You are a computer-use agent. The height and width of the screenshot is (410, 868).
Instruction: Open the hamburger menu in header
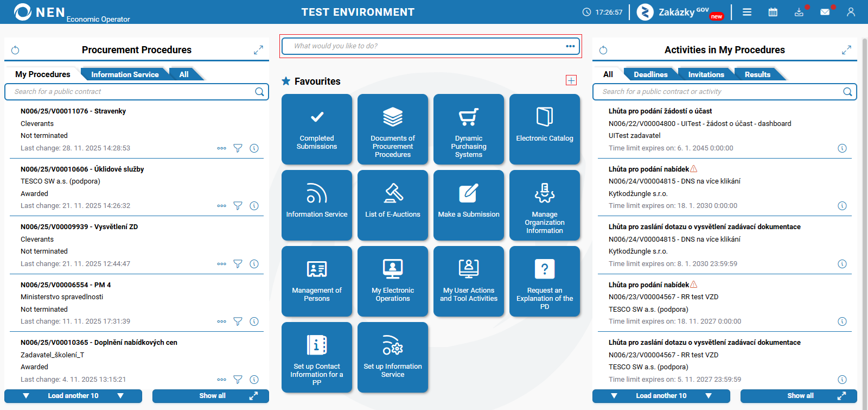click(747, 12)
